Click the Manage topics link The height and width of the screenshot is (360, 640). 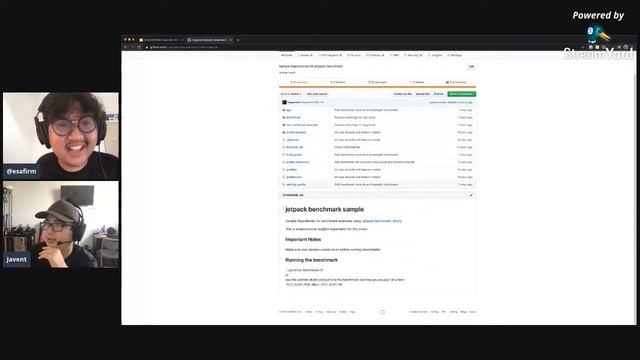click(287, 73)
